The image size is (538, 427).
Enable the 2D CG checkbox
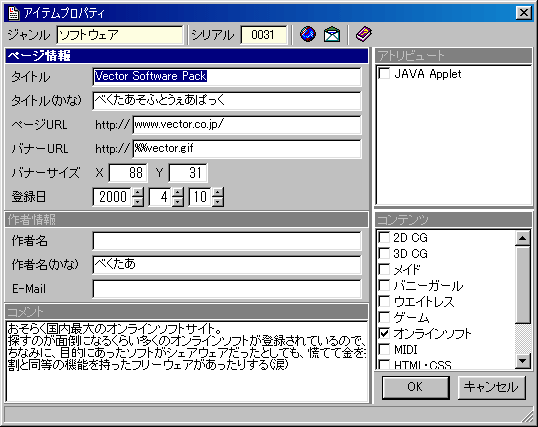click(384, 237)
